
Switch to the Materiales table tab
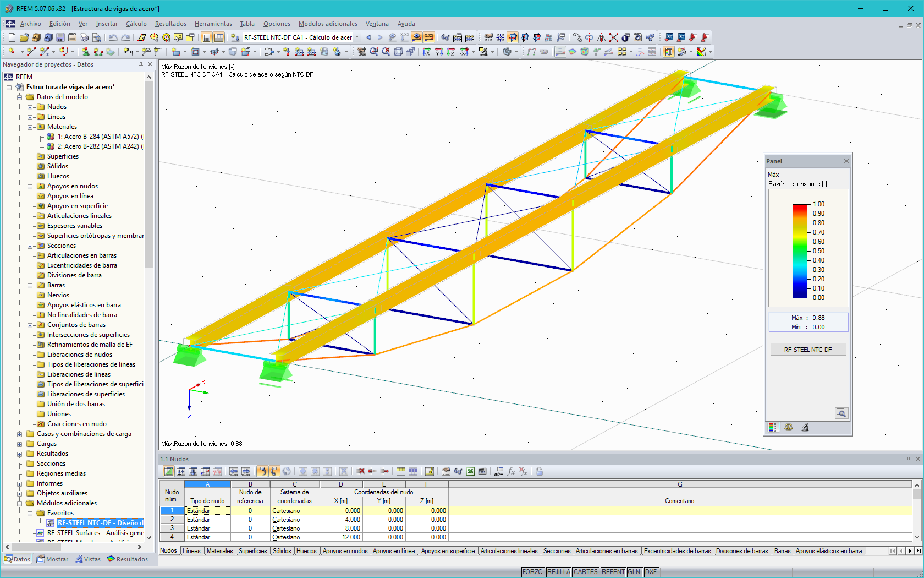coord(219,550)
